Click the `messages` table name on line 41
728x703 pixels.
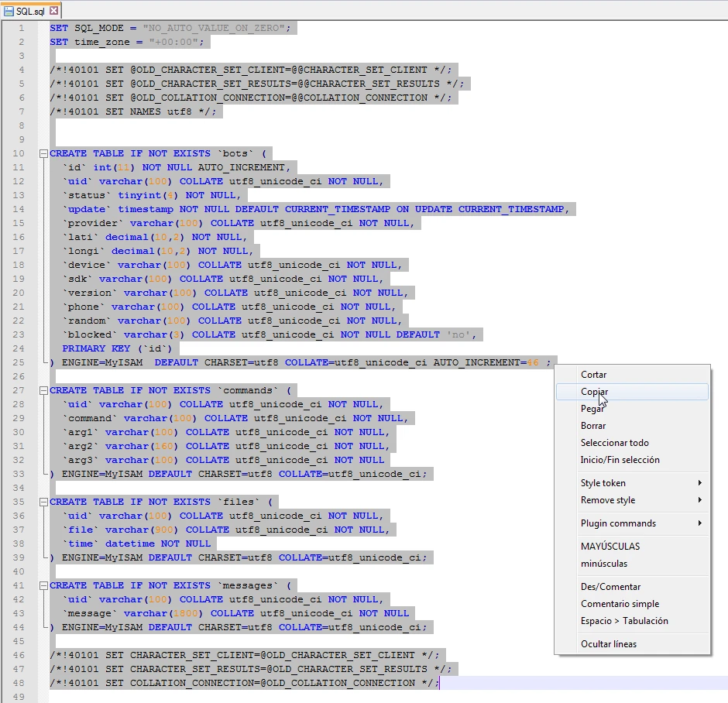pos(248,585)
